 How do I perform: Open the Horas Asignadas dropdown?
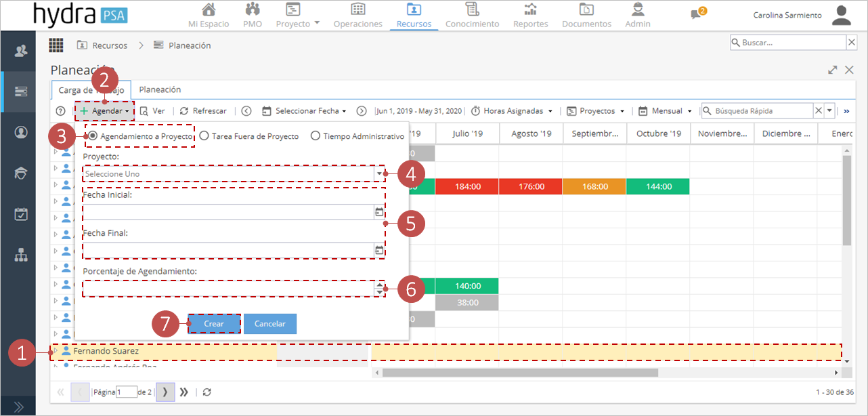pos(512,110)
